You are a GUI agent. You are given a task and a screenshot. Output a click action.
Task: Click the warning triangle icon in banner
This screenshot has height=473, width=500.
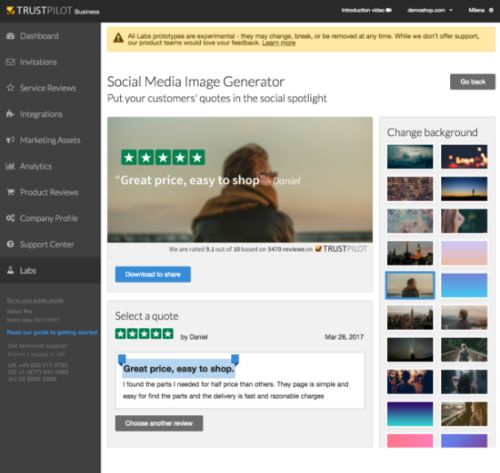coord(118,38)
